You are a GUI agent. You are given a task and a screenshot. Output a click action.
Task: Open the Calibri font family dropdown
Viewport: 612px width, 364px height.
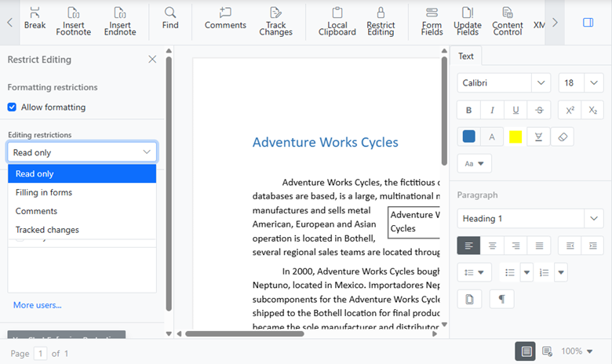point(541,82)
